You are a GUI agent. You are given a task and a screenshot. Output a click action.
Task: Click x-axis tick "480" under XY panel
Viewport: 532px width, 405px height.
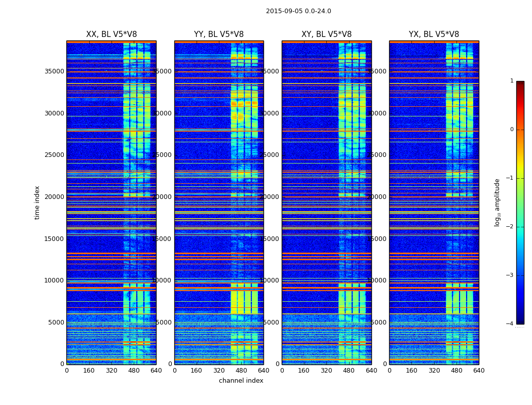[349, 371]
